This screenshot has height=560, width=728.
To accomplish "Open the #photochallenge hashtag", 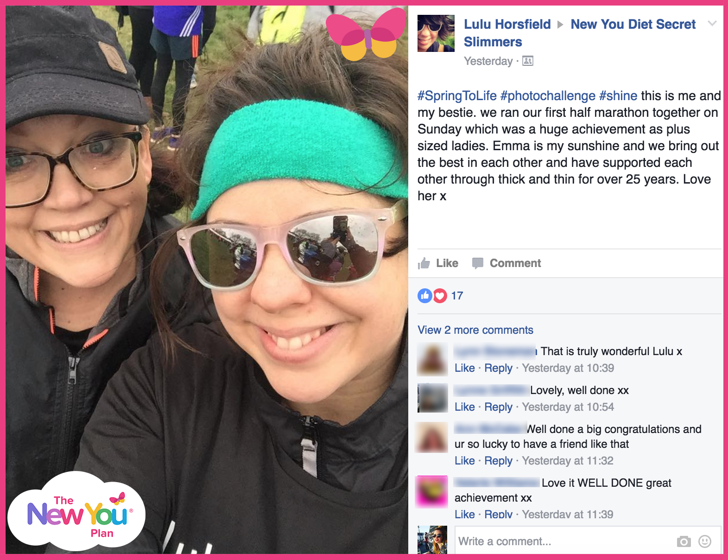I will [x=548, y=96].
